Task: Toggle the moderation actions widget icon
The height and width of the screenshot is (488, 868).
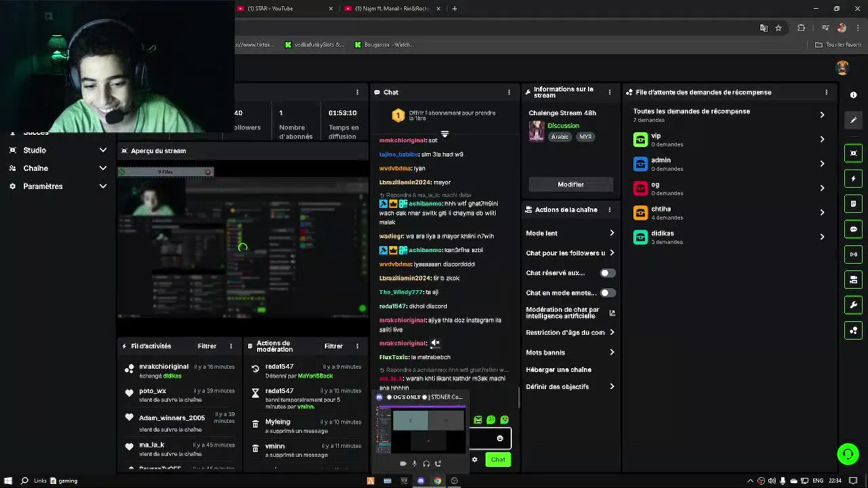Action: coord(853,279)
